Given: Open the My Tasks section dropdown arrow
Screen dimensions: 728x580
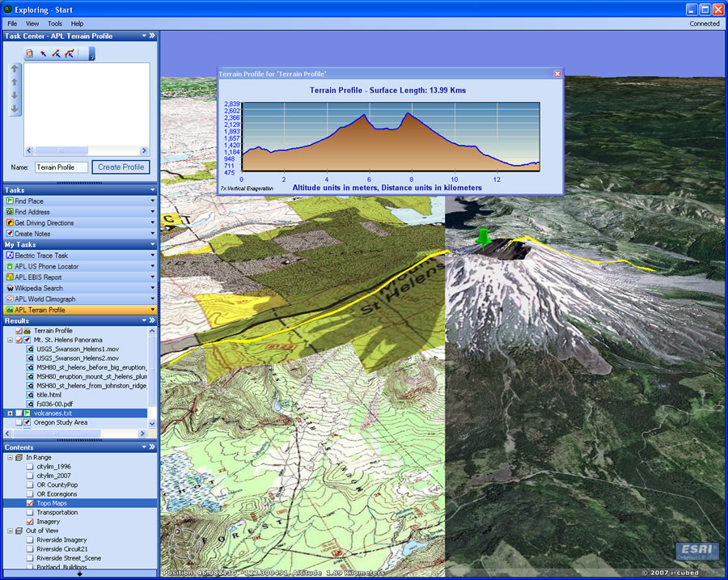Looking at the screenshot, I should (152, 244).
